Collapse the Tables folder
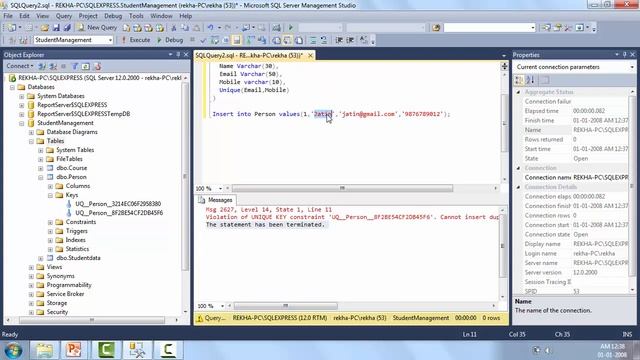640x360 pixels. point(31,141)
